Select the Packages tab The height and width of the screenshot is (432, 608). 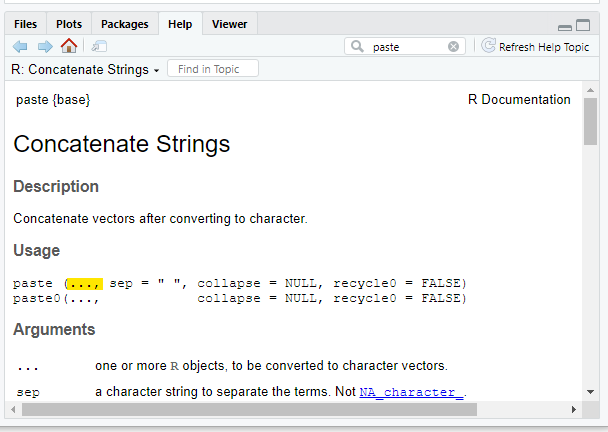tap(125, 24)
